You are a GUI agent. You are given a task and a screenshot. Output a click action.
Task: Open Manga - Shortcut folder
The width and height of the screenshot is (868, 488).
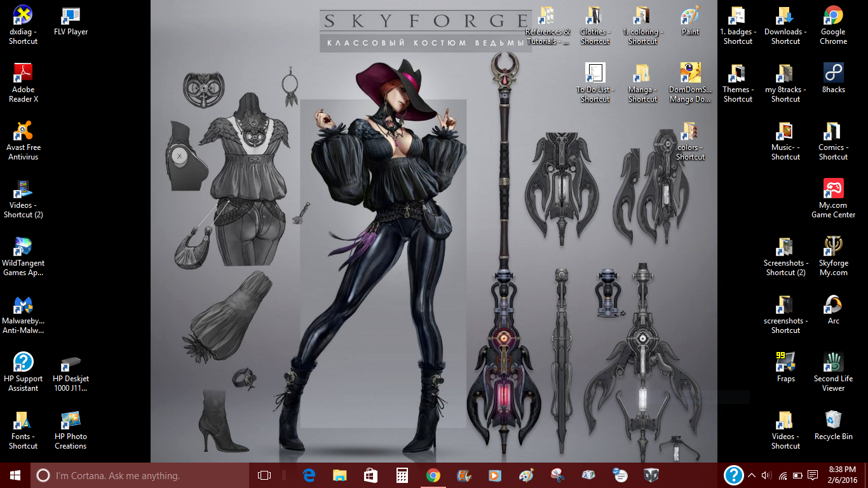(x=642, y=83)
